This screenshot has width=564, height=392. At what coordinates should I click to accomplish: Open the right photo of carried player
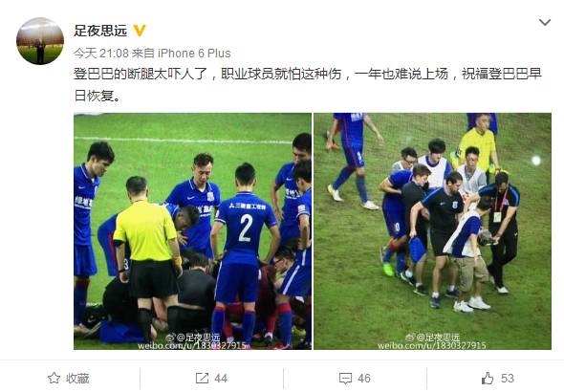(432, 231)
